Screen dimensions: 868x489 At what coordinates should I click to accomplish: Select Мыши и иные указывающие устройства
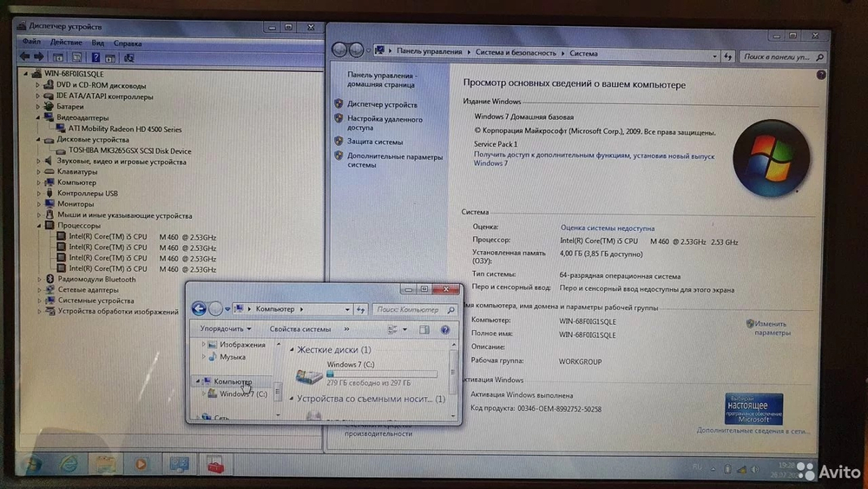coord(124,215)
